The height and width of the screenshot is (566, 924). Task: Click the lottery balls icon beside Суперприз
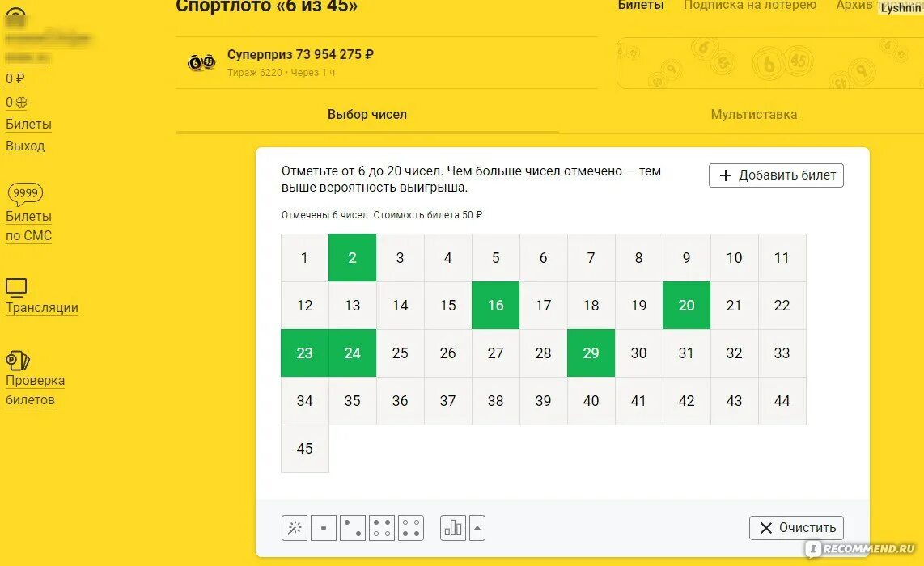pos(201,61)
